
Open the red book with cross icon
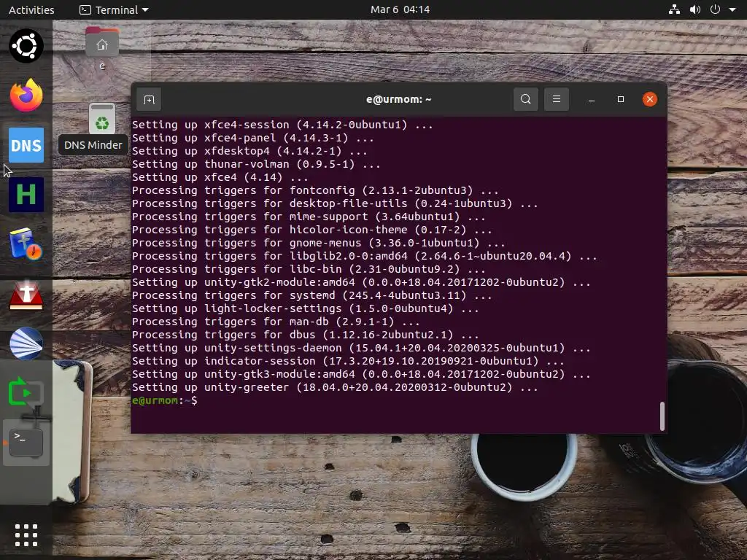[26, 295]
